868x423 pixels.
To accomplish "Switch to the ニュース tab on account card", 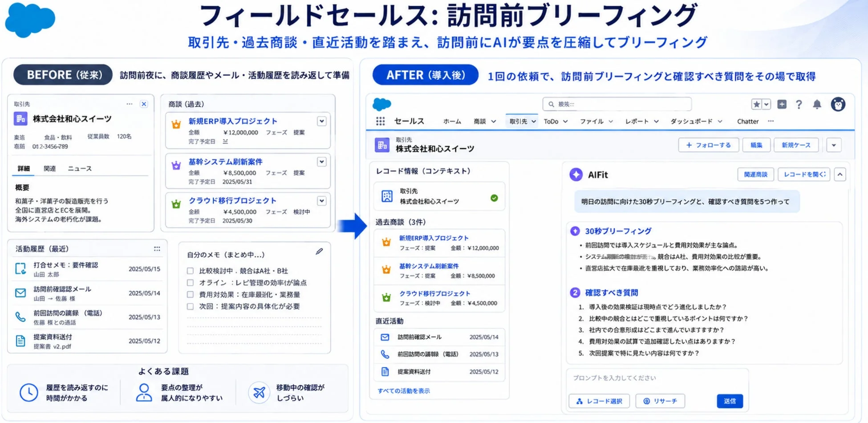I will [x=80, y=168].
